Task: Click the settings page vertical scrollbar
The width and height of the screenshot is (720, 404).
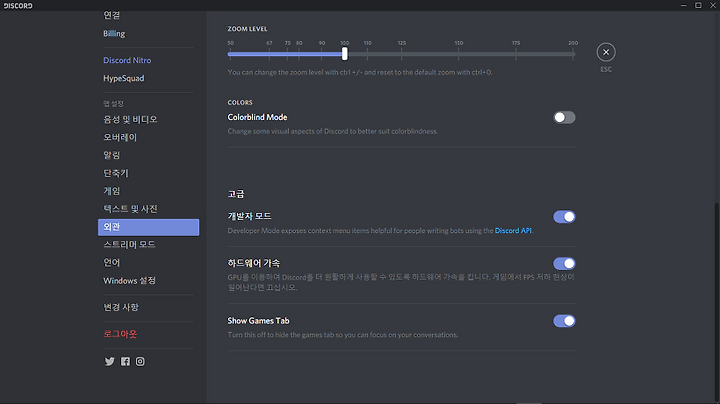Action: click(717, 303)
